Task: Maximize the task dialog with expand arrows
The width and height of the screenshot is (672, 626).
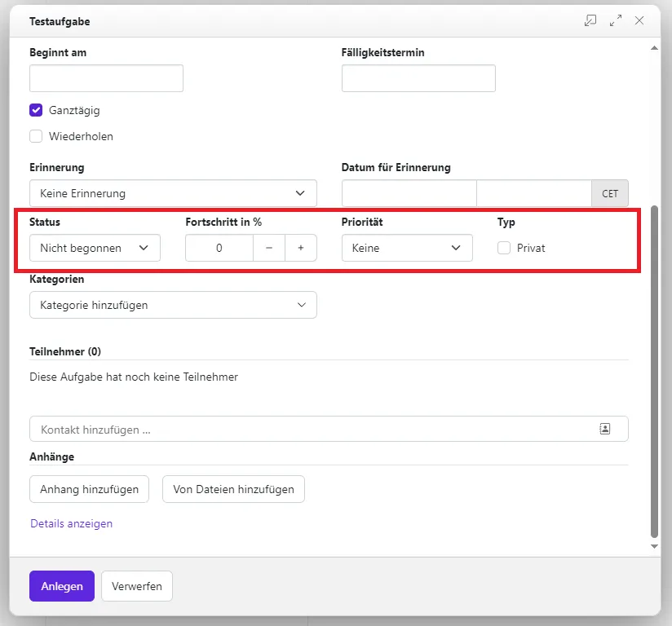Action: tap(615, 21)
